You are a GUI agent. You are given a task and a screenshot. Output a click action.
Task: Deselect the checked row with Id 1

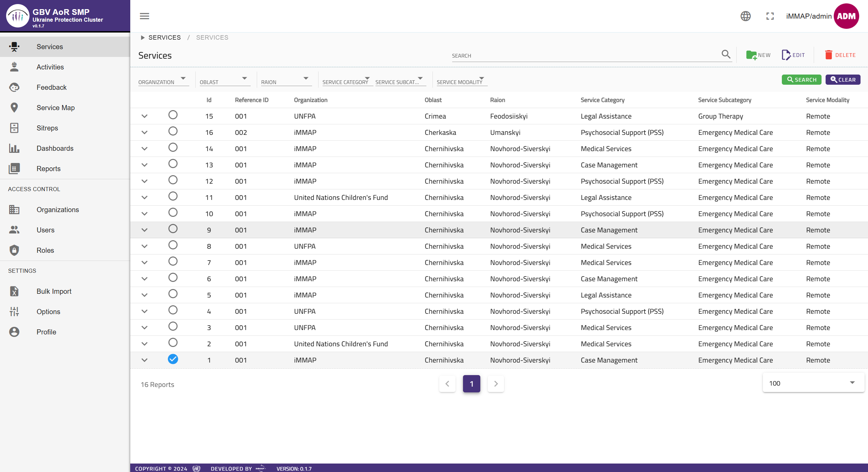coord(173,359)
